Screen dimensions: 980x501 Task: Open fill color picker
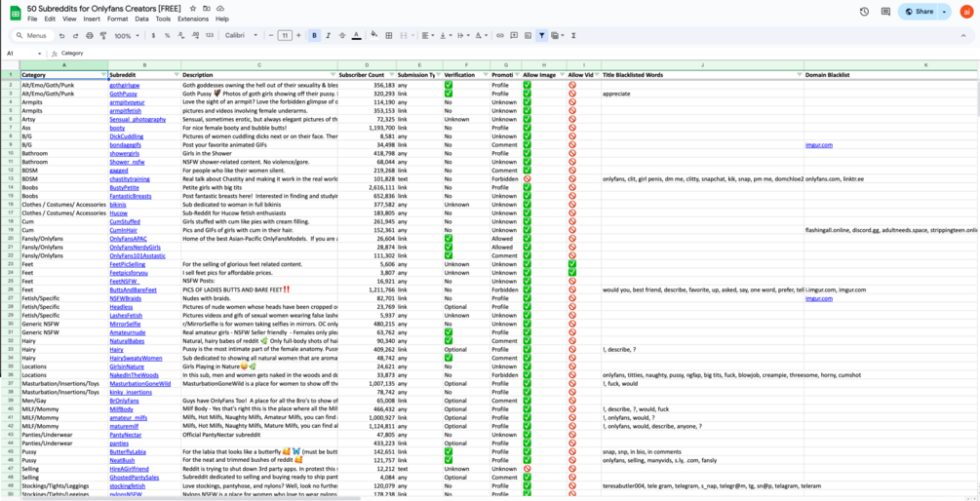pos(373,36)
